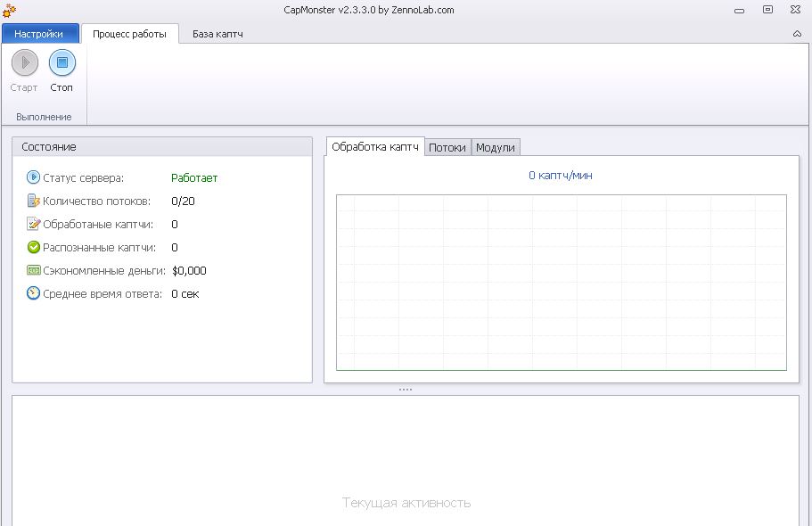Click the 0 сек response time value

[185, 294]
